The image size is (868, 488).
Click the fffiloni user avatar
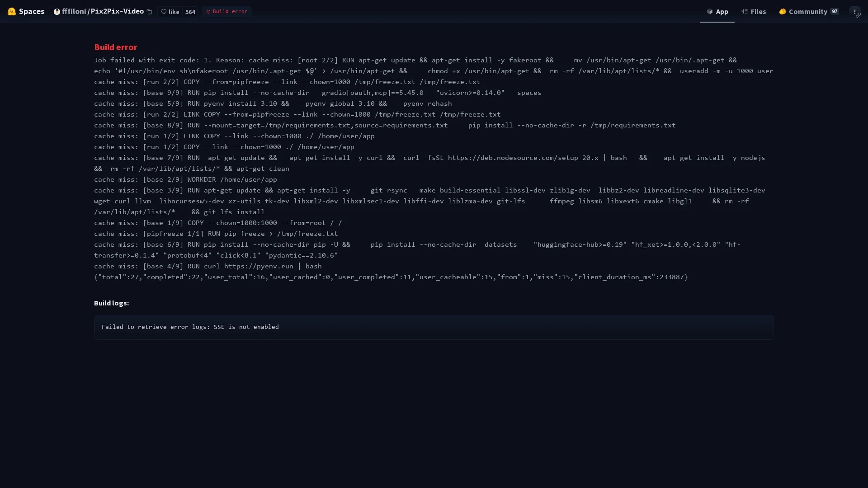click(57, 12)
